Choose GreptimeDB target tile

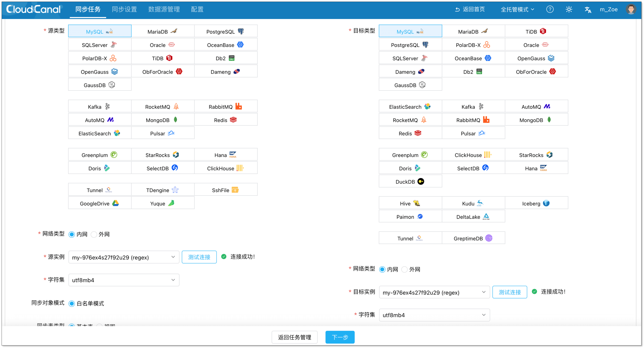point(473,238)
